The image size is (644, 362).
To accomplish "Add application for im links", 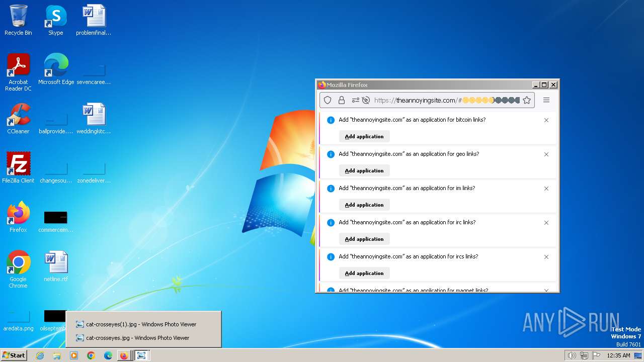I will [364, 205].
